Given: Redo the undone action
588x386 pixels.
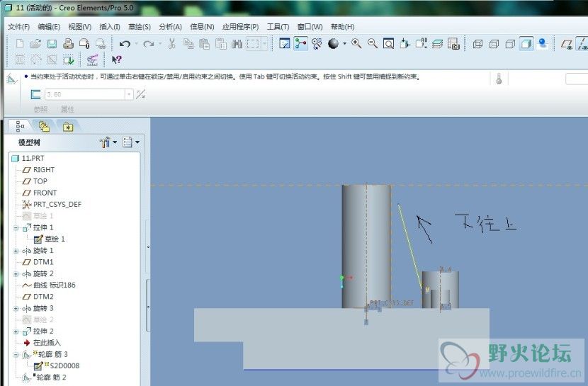Looking at the screenshot, I should tap(149, 44).
